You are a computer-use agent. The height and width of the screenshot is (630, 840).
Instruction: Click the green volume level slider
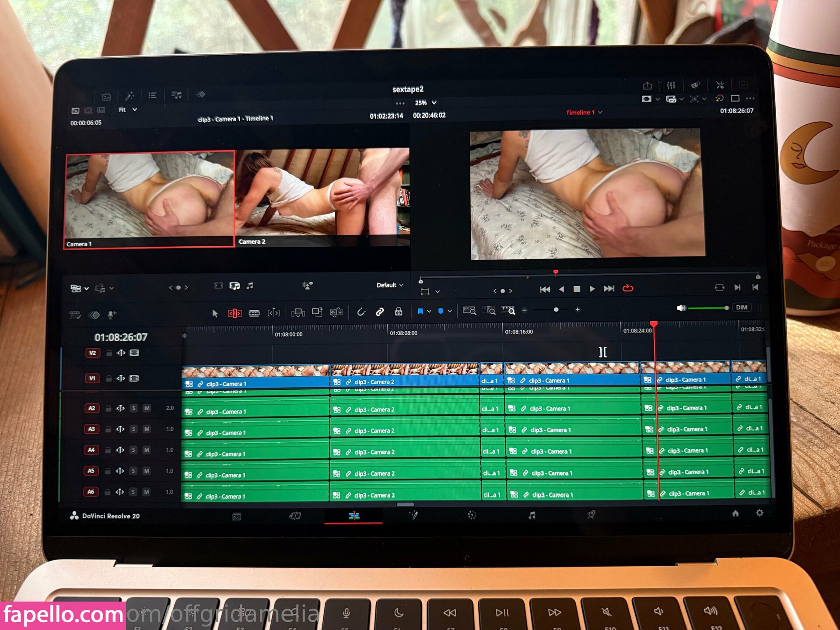tap(706, 308)
